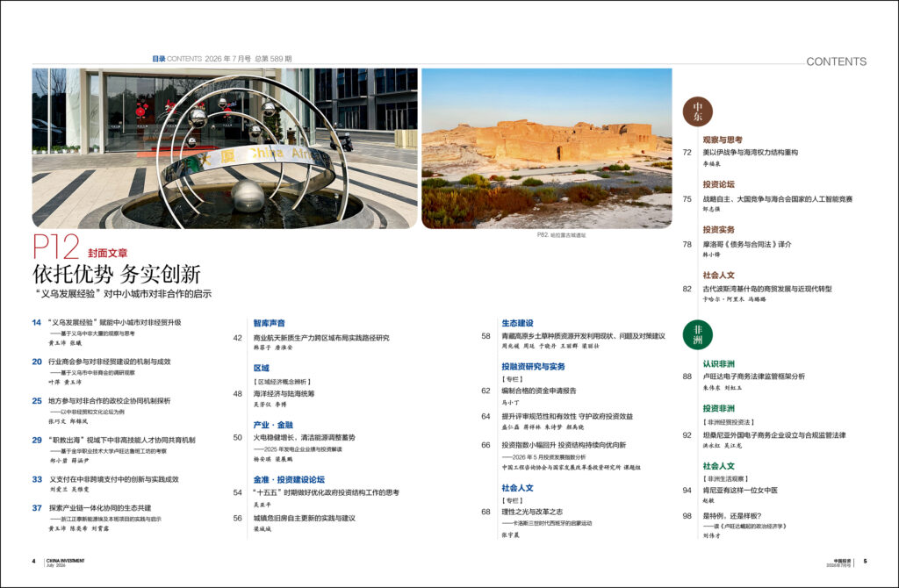Click 火电稳健增长，清洁能源调整蓄势 entry

[x=305, y=437]
